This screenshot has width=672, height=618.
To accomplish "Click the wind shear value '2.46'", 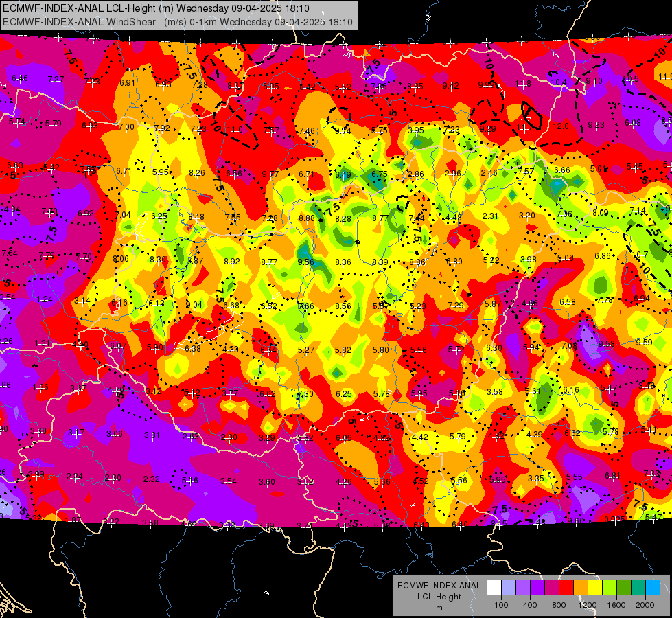I will pos(489,173).
